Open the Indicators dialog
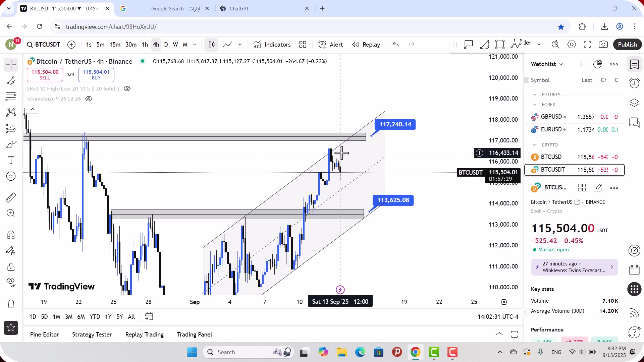The width and height of the screenshot is (644, 362). click(272, 45)
